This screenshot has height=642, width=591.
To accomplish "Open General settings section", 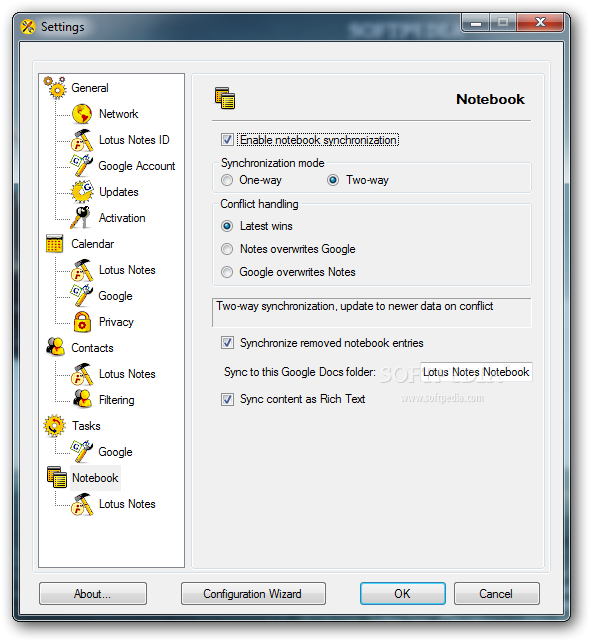I will coord(90,88).
